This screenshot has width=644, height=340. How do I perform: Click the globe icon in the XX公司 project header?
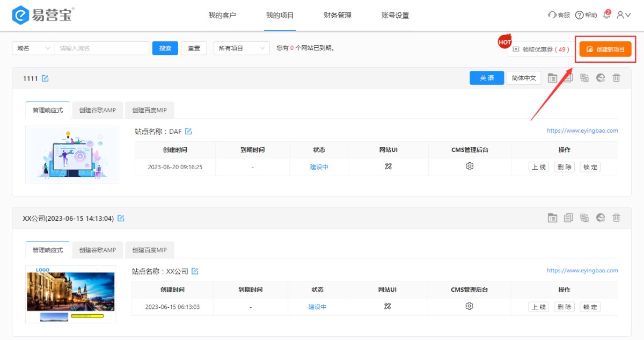tap(601, 218)
